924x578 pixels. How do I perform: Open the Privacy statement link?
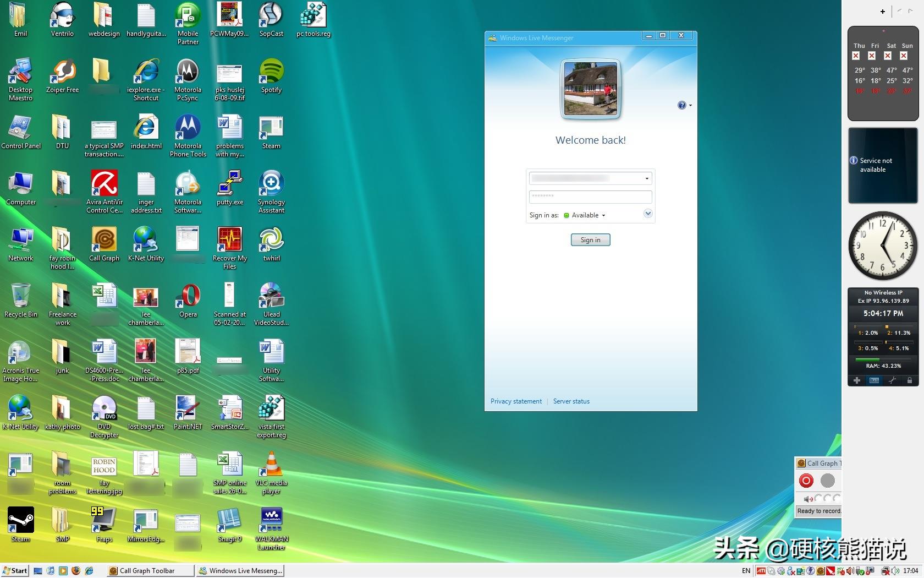coord(515,401)
